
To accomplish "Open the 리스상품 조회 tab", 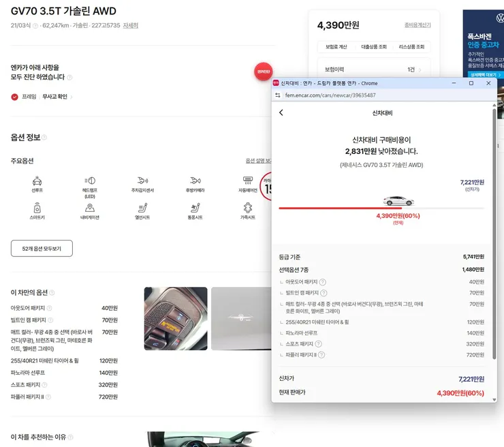I will click(x=411, y=47).
